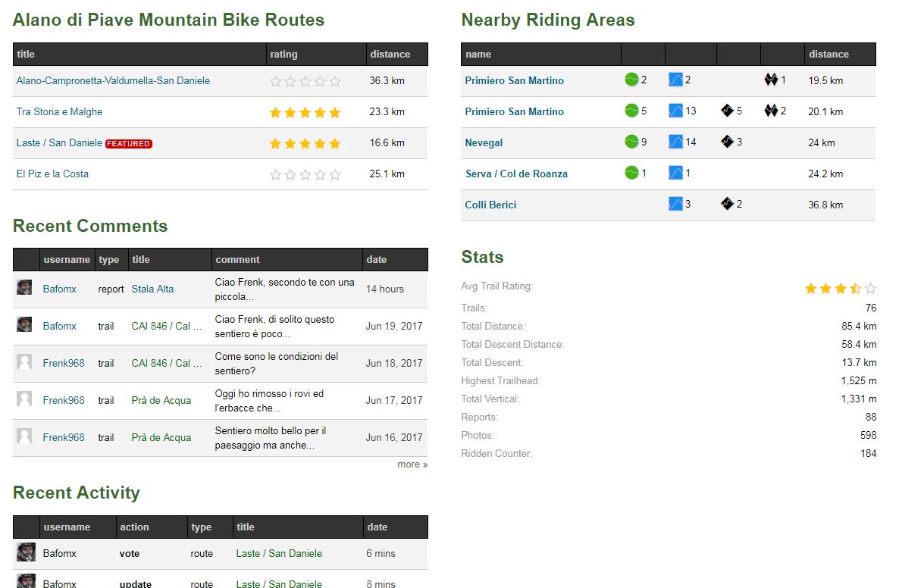Click black diamond icon in Colli Berici row
Viewport: 899px width, 588px height.
click(x=727, y=203)
